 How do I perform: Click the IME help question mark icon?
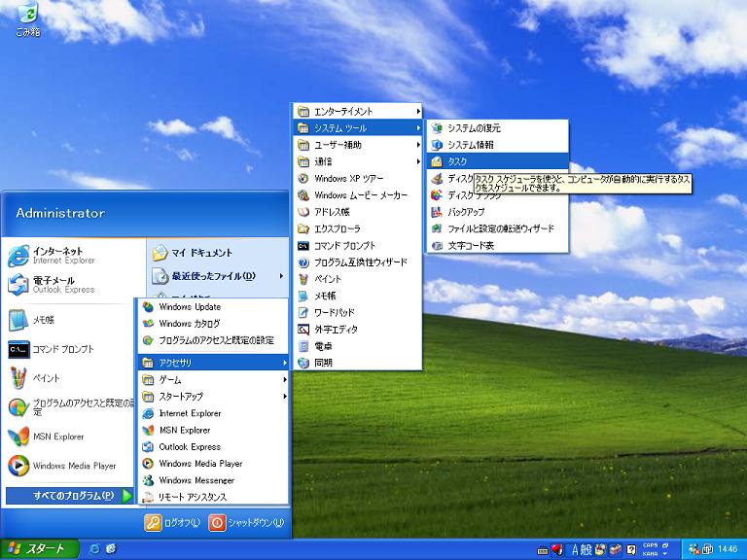point(631,550)
